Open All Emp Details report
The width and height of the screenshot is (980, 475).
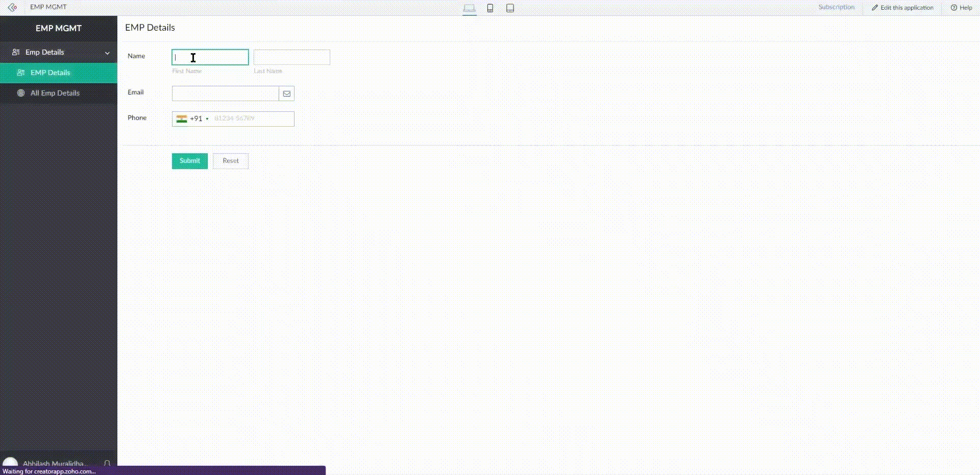[55, 93]
